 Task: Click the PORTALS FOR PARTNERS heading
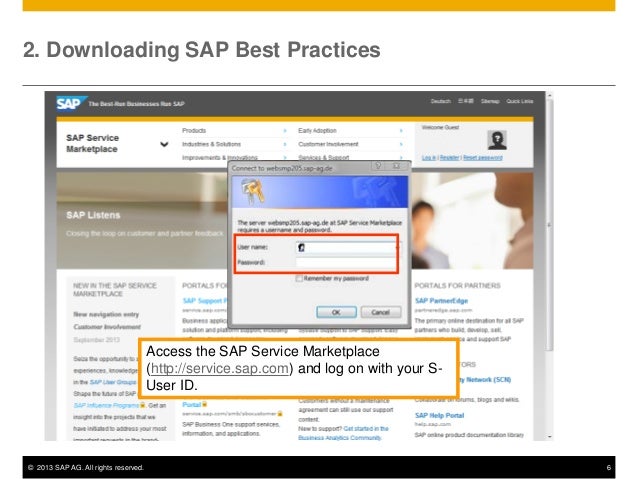[x=457, y=286]
